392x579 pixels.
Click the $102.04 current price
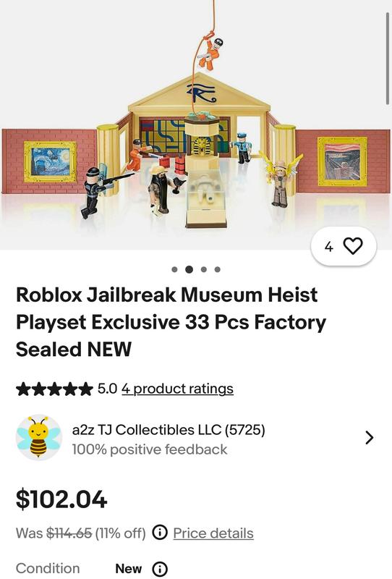click(x=61, y=499)
